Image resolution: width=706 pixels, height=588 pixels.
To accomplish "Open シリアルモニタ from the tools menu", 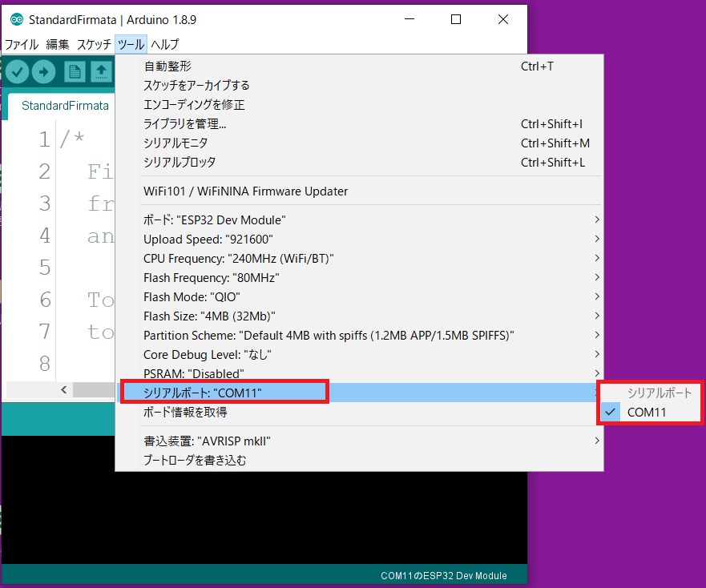I will tap(359, 143).
